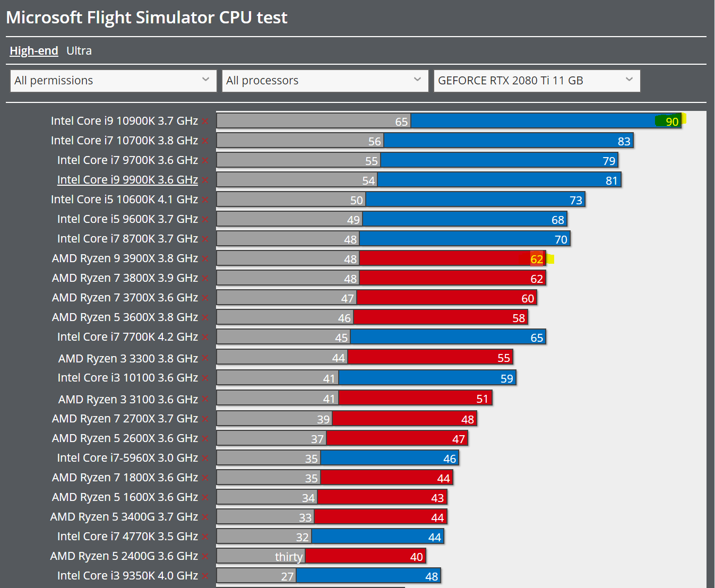This screenshot has width=715, height=588.
Task: Click red X next to Core i7-5960X
Action: point(205,459)
